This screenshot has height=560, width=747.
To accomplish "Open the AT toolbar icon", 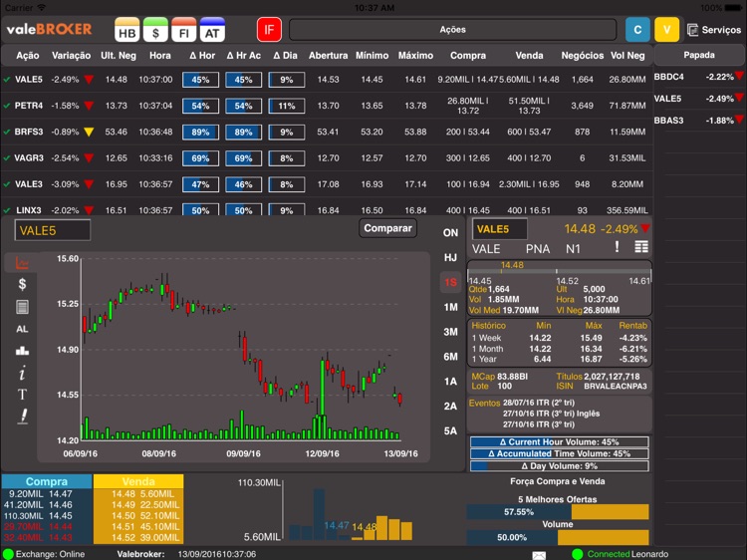I will point(212,30).
